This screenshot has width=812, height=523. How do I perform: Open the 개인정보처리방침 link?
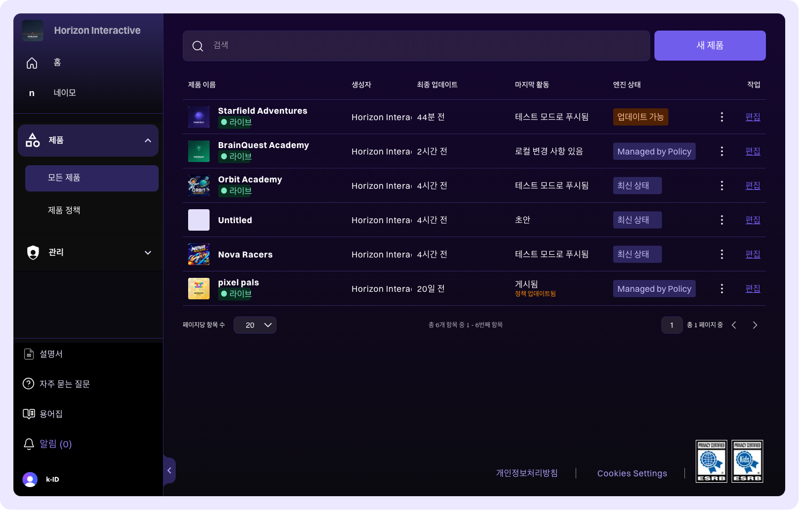527,473
